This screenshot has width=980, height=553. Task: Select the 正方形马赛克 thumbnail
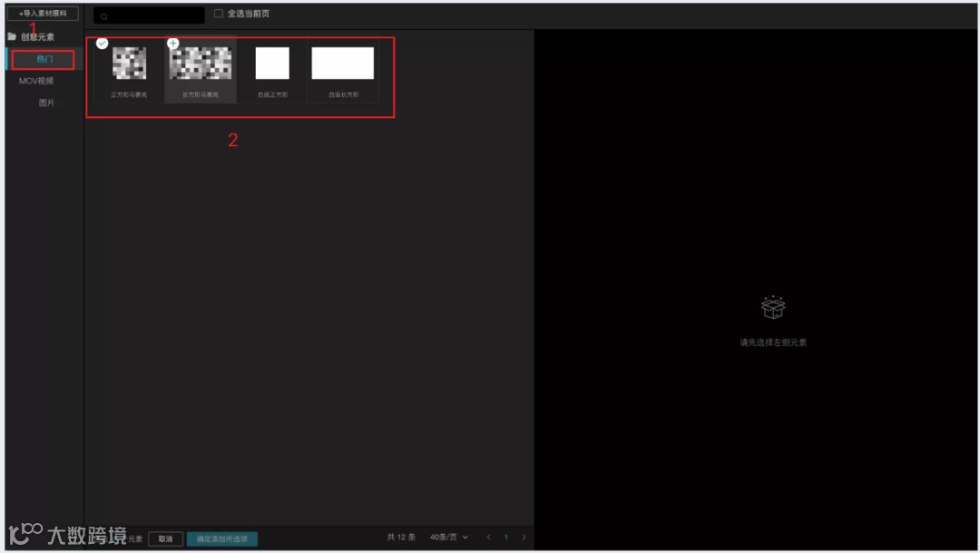pos(130,64)
